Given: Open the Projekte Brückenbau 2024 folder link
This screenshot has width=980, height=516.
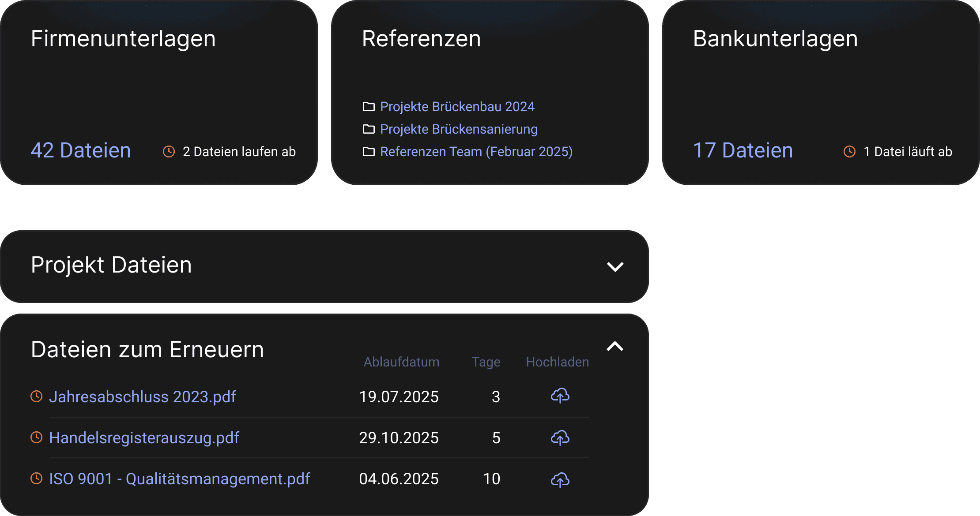Looking at the screenshot, I should (x=457, y=106).
